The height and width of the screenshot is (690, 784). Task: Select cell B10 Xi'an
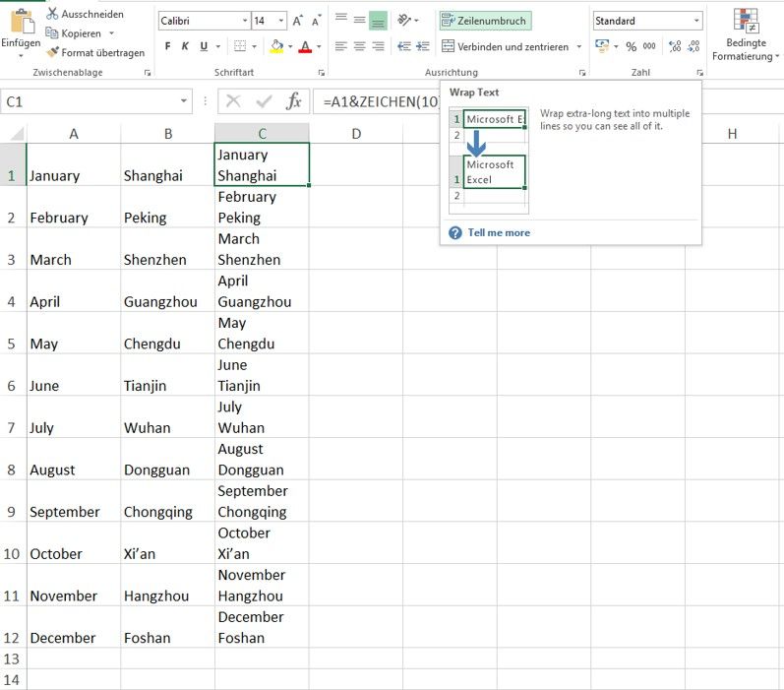pos(168,543)
